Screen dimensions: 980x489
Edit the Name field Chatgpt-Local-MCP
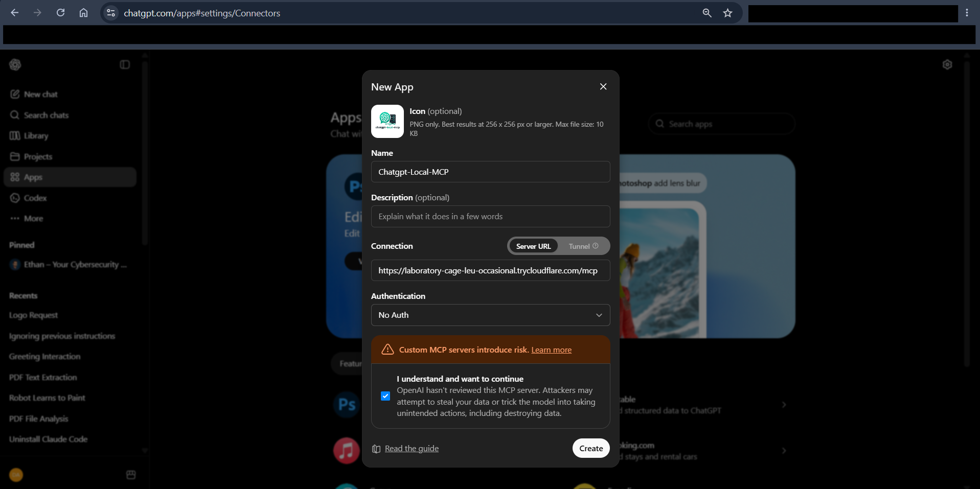click(490, 172)
